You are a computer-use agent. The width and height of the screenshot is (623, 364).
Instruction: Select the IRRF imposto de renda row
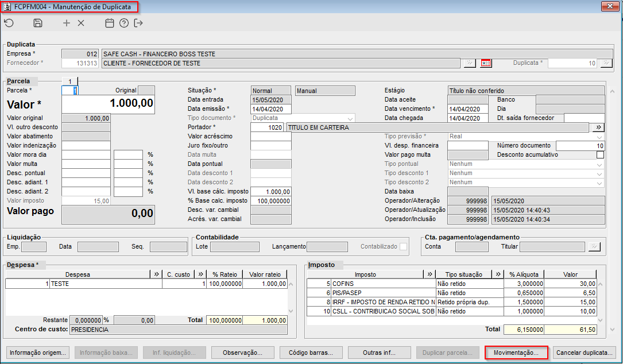pos(452,302)
